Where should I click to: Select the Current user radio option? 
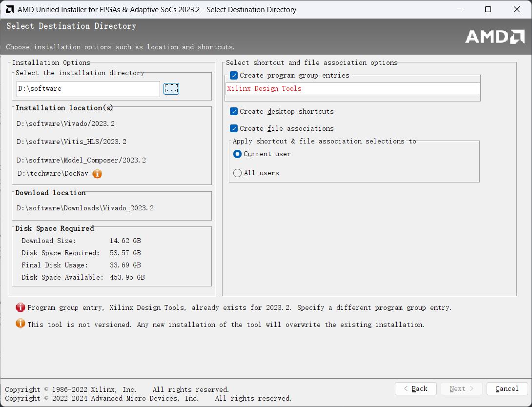pos(238,154)
